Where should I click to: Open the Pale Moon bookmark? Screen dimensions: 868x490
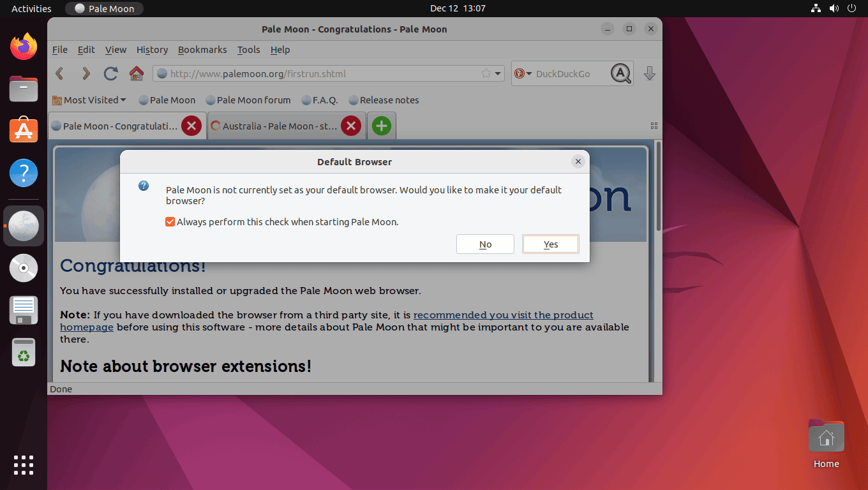click(x=167, y=100)
